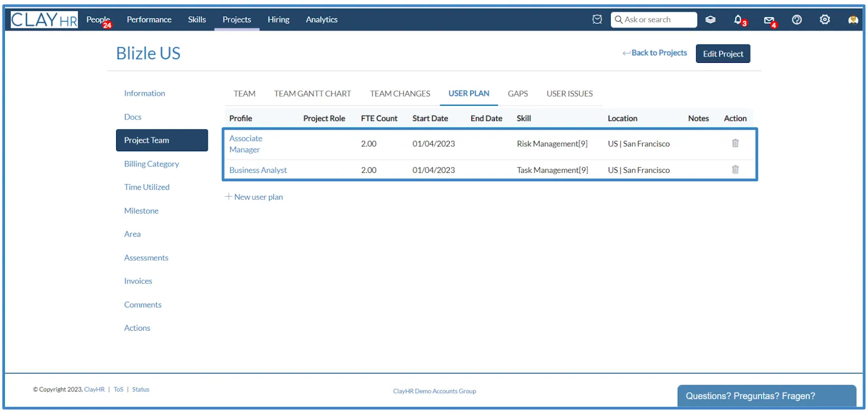
Task: Open the Questions? Preguntas? Fragen? chat
Action: click(x=767, y=396)
